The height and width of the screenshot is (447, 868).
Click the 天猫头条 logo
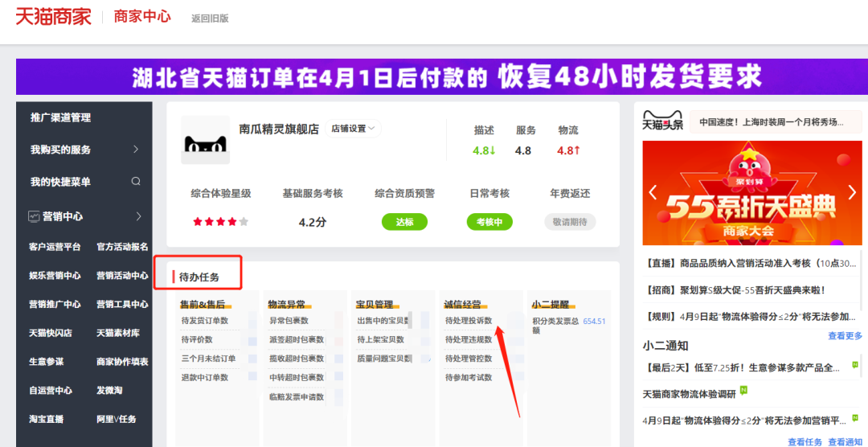(x=662, y=122)
